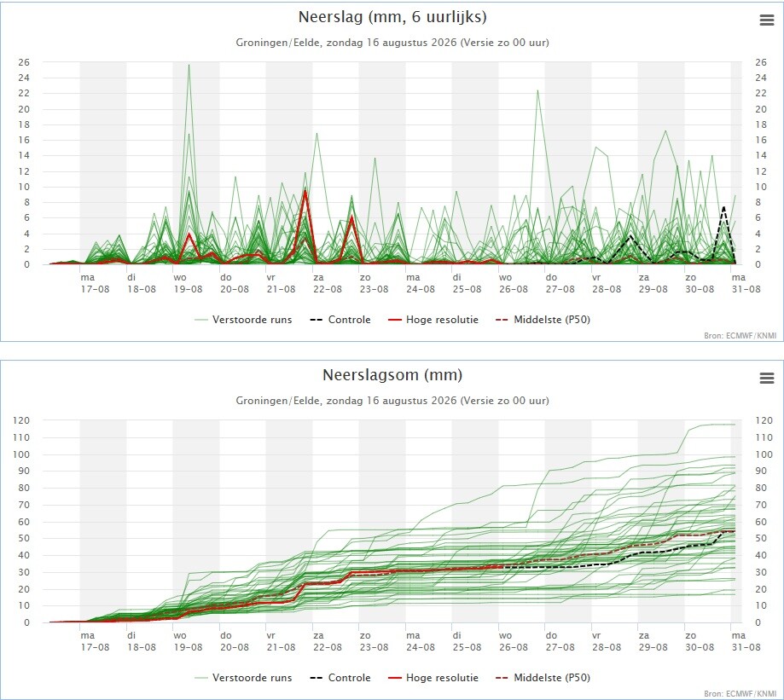Toggle Hoge resolutie in Neerslag legend
Screen dimensions: 784x700
(433, 320)
